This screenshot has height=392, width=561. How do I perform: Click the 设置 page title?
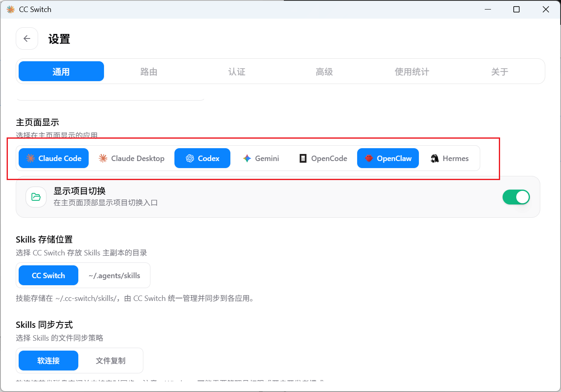click(59, 39)
